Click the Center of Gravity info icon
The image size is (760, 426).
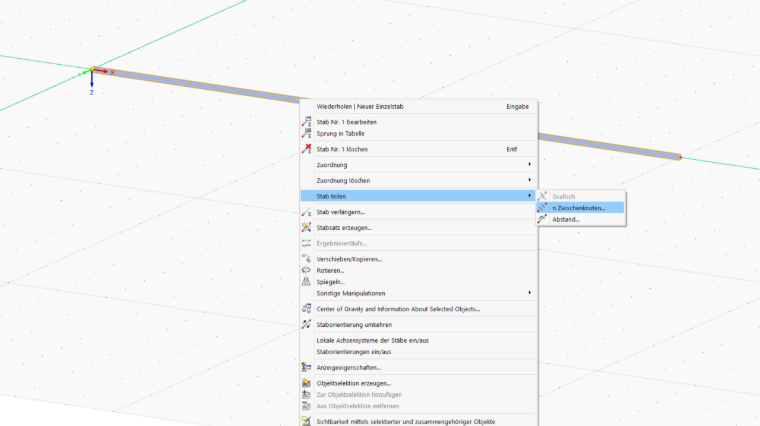[x=306, y=309]
